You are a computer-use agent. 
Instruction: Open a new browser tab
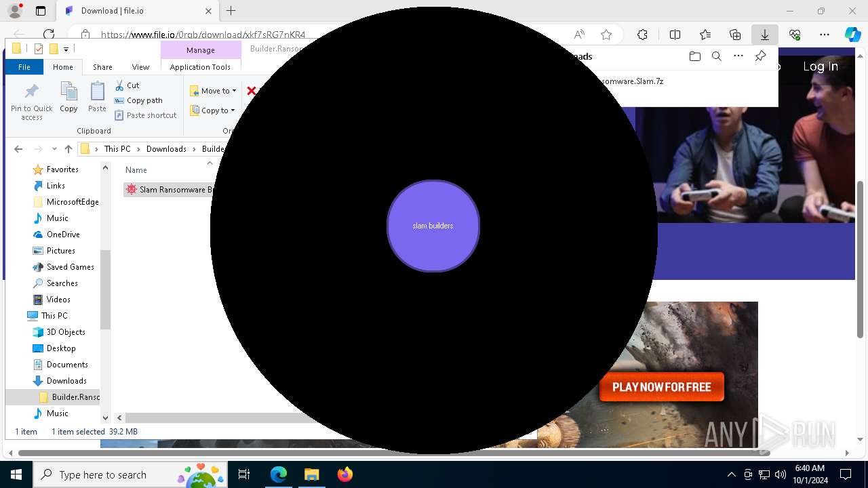point(231,11)
